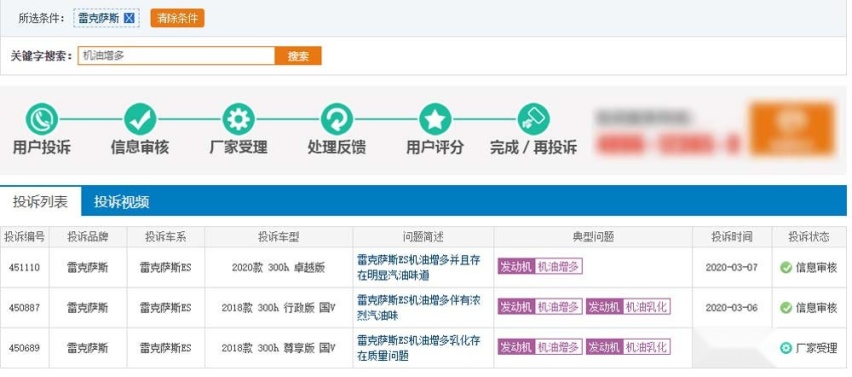Click the 发动机 机油乳化 tag in row 450887
The width and height of the screenshot is (852, 377).
click(628, 307)
